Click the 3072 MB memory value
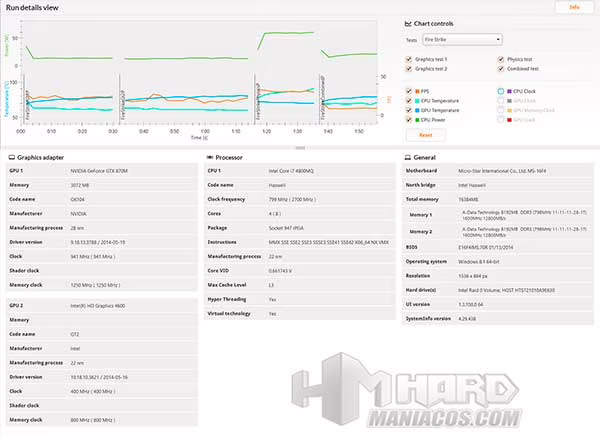This screenshot has width=600, height=438. pos(80,185)
